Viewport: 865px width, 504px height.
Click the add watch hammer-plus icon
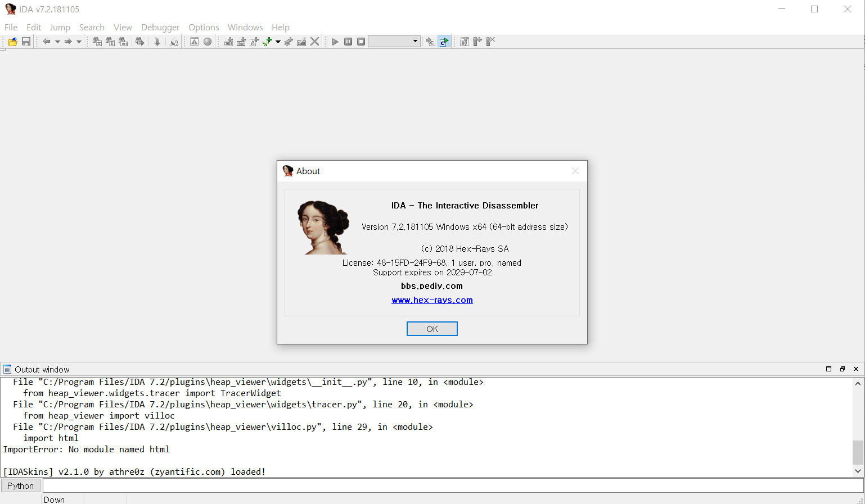[x=477, y=42]
